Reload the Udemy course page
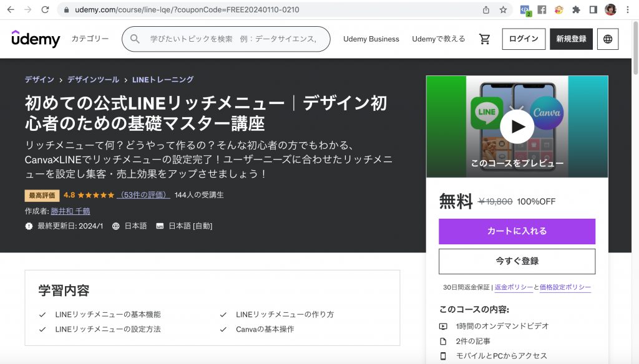Viewport: 639px width, 364px height. coord(45,10)
